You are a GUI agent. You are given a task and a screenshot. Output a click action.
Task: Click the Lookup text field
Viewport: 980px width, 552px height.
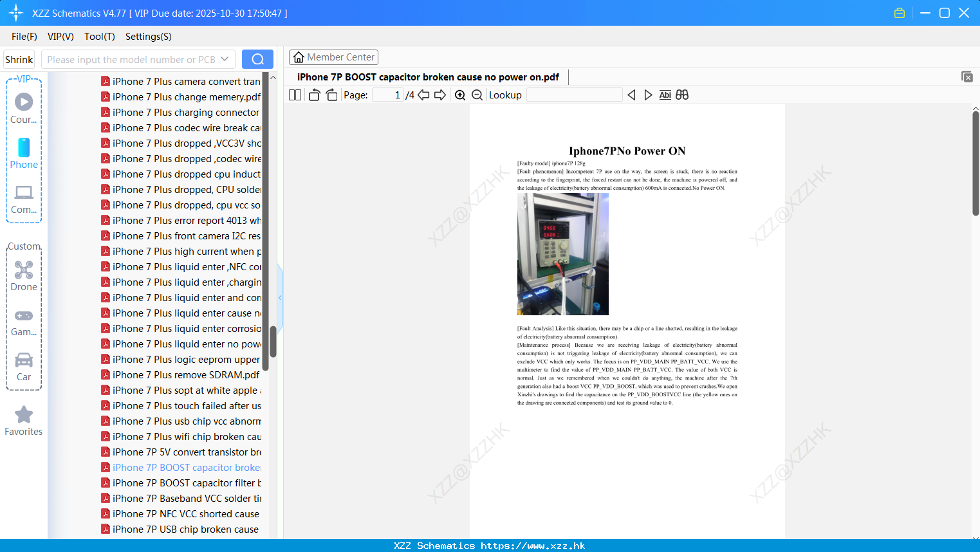pos(575,95)
